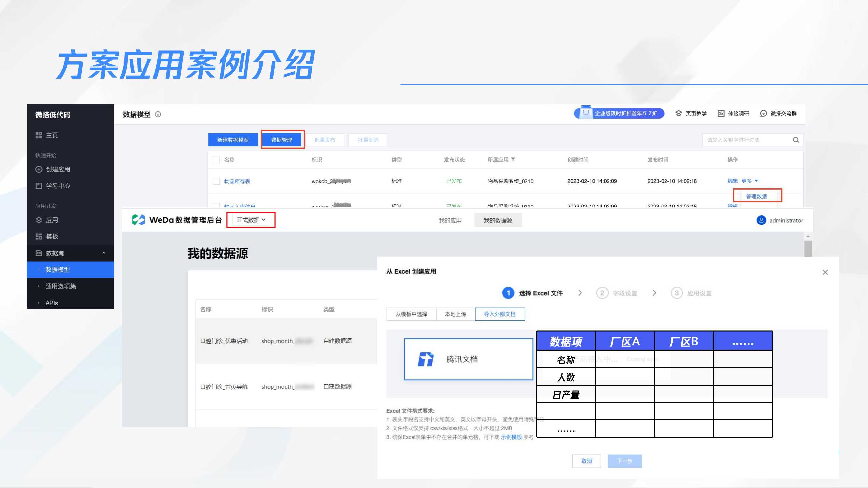Image resolution: width=868 pixels, height=488 pixels.
Task: Open 体验调研 feedback
Action: (x=721, y=114)
